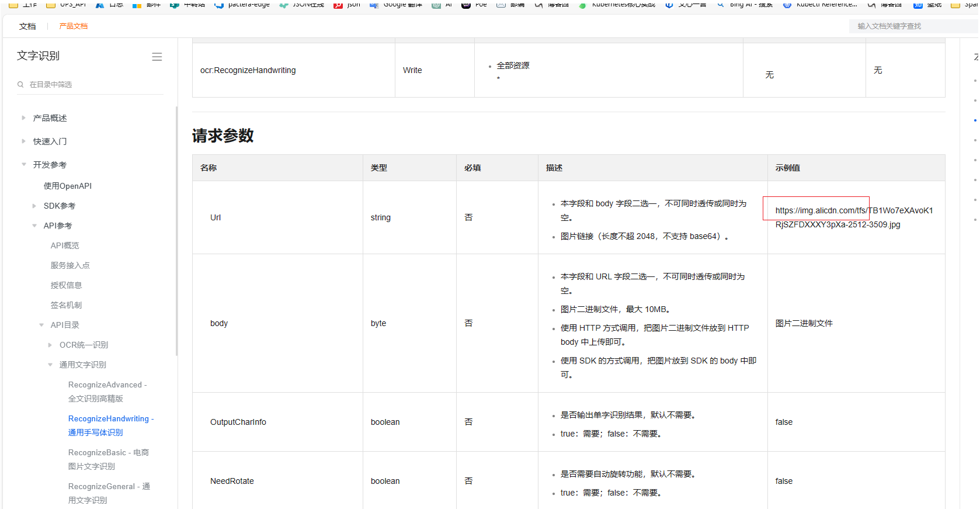Click the OutputCharInfo parameter name
The height and width of the screenshot is (509, 980).
(238, 422)
